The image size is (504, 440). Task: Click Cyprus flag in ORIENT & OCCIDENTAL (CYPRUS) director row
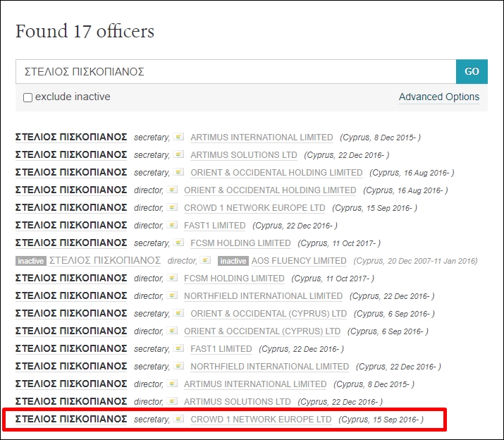172,331
